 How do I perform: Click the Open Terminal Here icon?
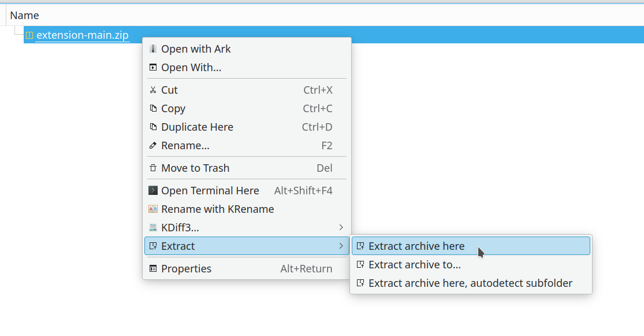[153, 191]
